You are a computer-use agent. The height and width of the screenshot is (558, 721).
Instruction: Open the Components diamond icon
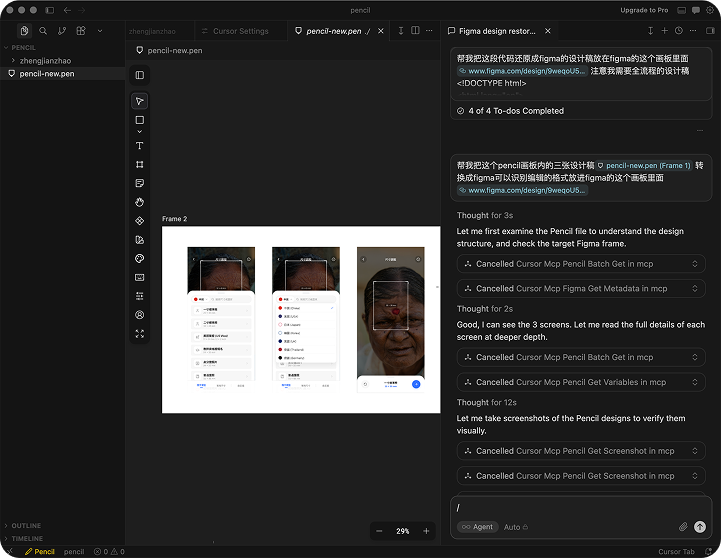point(140,221)
